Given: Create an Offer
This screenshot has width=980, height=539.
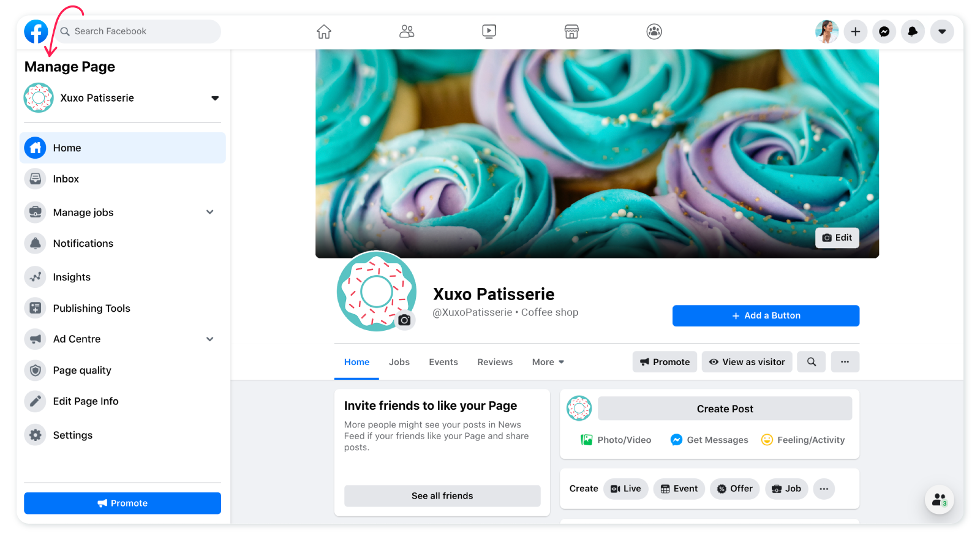Looking at the screenshot, I should 735,489.
